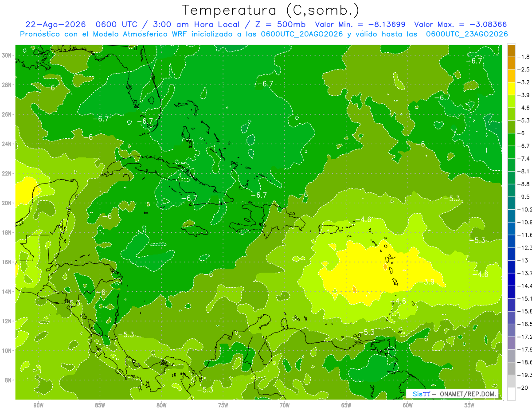This screenshot has height=411, width=532.
Task: Click the "Valor Max. = -3.08366" text
Action: click(x=460, y=24)
